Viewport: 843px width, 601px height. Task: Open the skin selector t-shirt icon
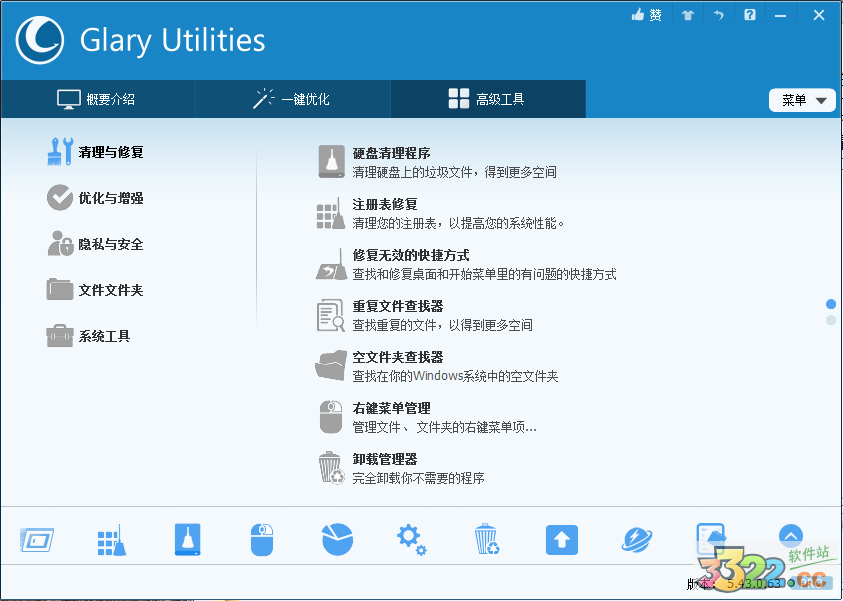coord(688,16)
